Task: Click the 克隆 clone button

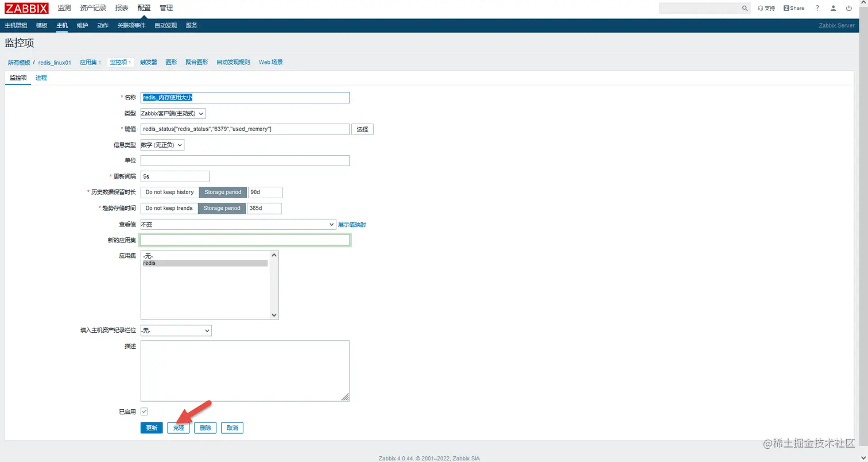Action: (179, 428)
